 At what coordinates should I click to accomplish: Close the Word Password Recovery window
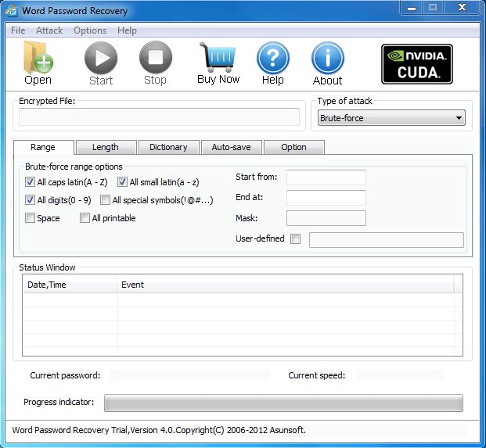coord(463,8)
